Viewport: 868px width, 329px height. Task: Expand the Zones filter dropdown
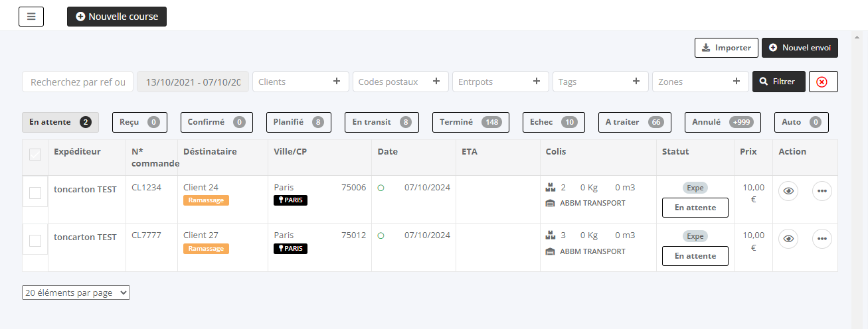(x=700, y=82)
